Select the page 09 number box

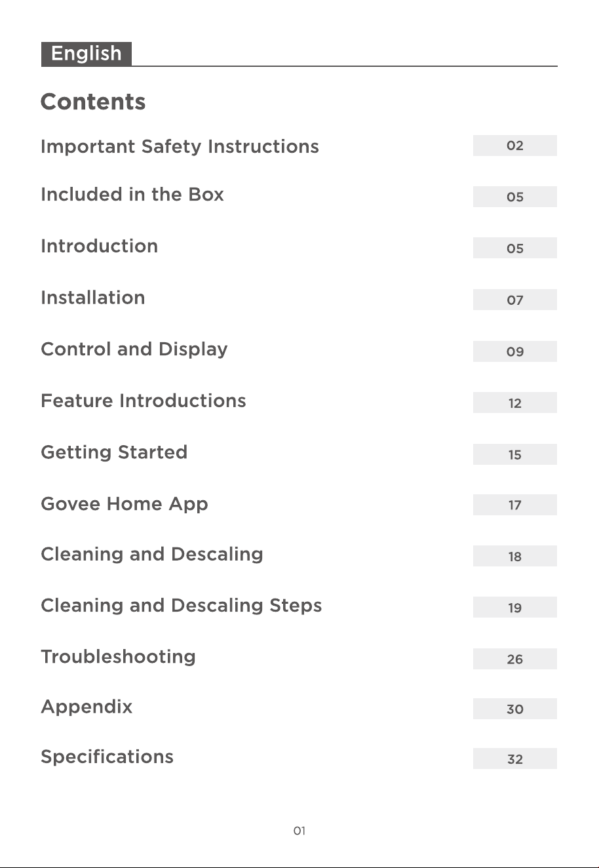pyautogui.click(x=515, y=351)
